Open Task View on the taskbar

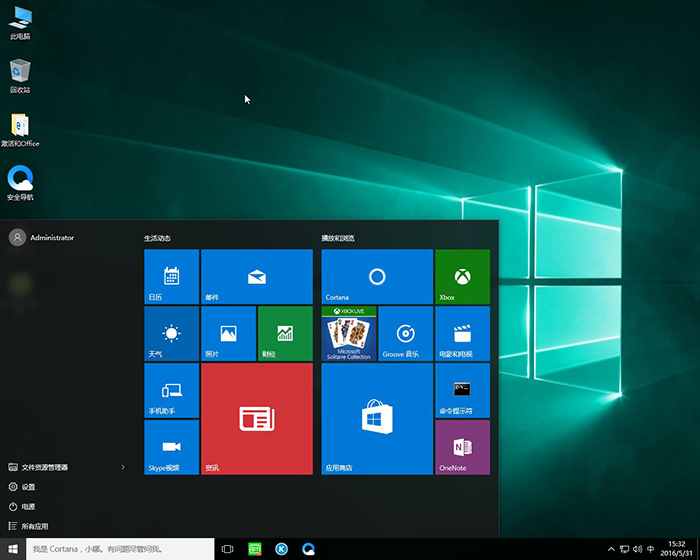[228, 549]
